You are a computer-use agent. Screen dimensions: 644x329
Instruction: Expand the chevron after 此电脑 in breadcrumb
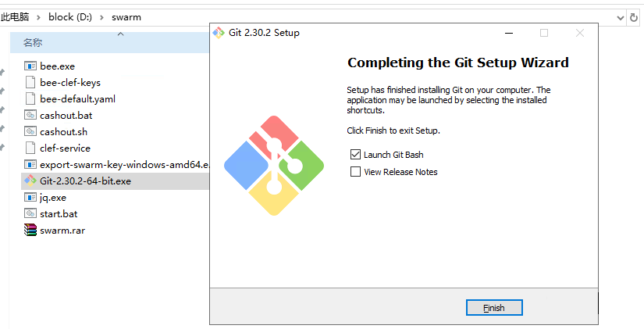[37, 16]
